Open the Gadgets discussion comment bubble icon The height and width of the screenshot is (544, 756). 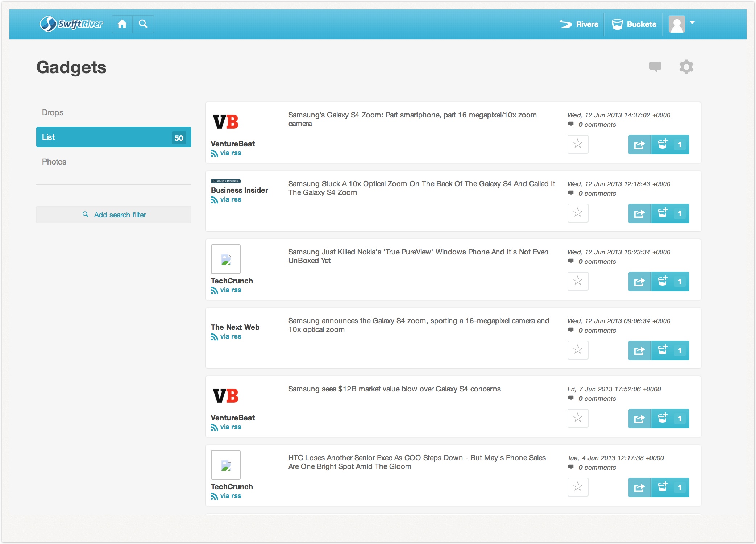tap(655, 67)
